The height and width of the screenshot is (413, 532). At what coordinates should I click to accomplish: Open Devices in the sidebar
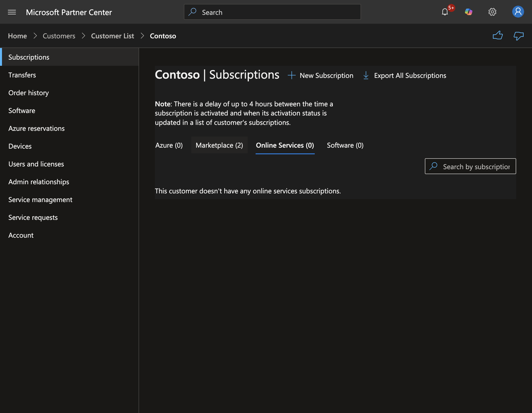tap(69, 146)
